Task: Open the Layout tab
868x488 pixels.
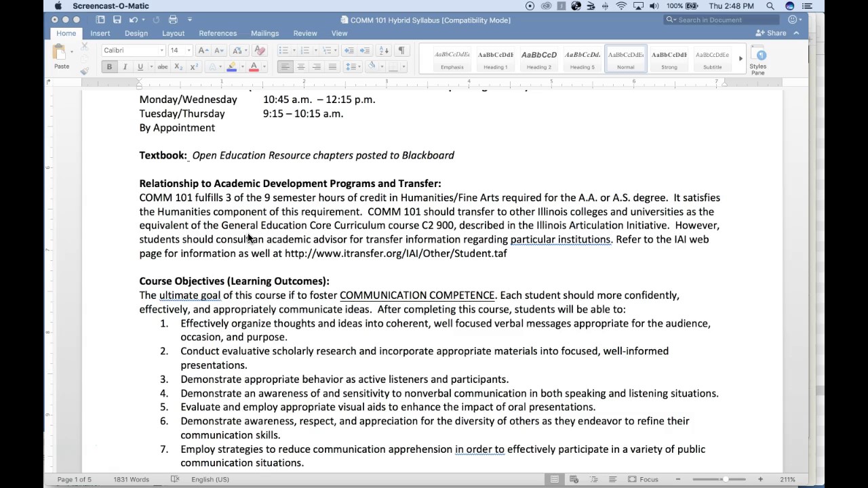Action: [x=173, y=33]
